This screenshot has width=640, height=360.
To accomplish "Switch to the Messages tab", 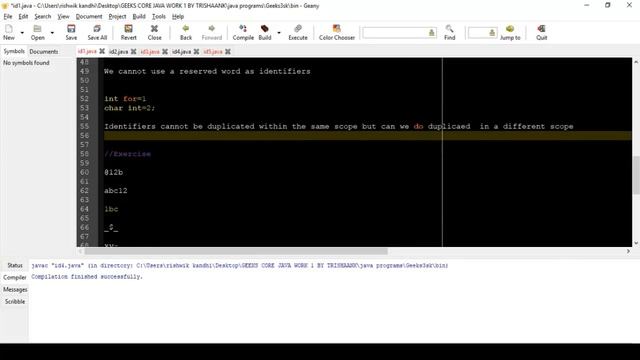I will click(x=15, y=289).
